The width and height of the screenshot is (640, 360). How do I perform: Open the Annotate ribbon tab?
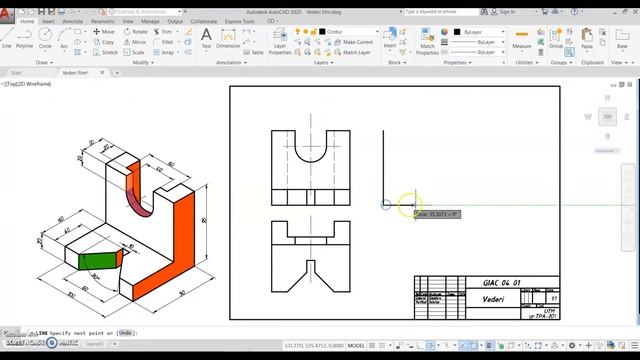(x=73, y=21)
